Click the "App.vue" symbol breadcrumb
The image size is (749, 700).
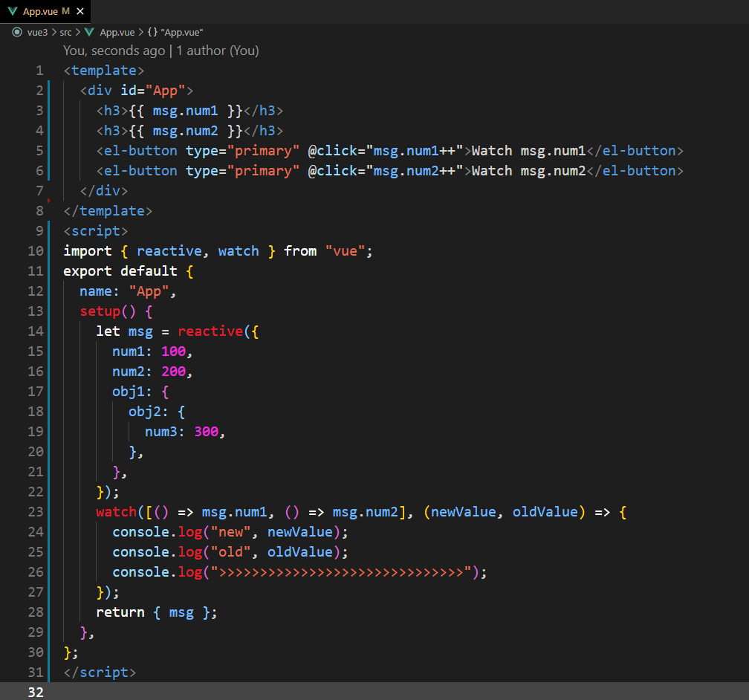[x=181, y=33]
